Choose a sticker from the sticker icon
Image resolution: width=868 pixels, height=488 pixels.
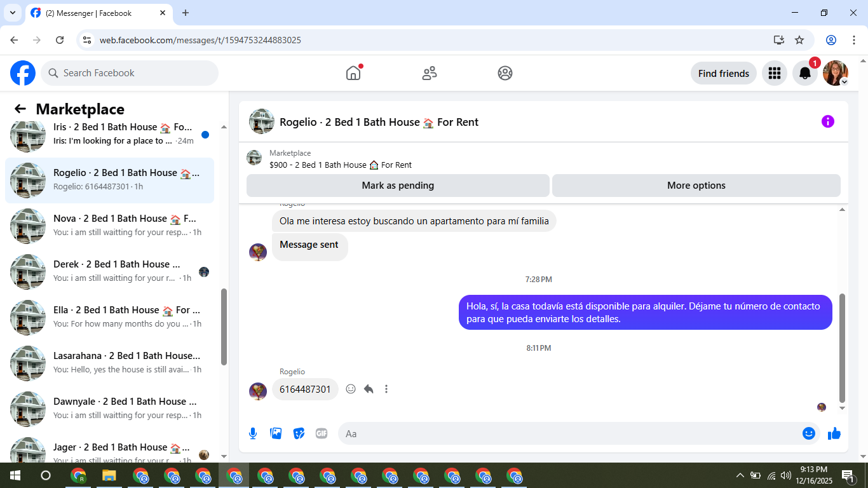(x=299, y=433)
